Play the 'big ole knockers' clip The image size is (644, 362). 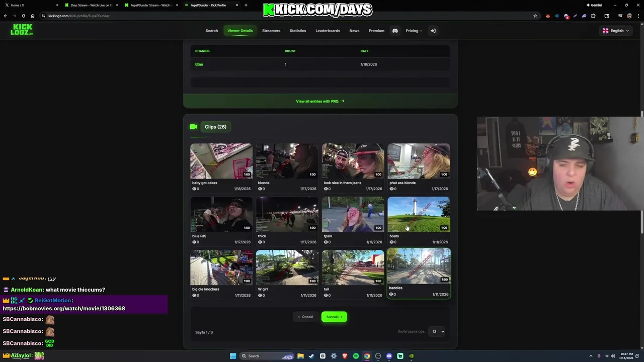(x=221, y=267)
